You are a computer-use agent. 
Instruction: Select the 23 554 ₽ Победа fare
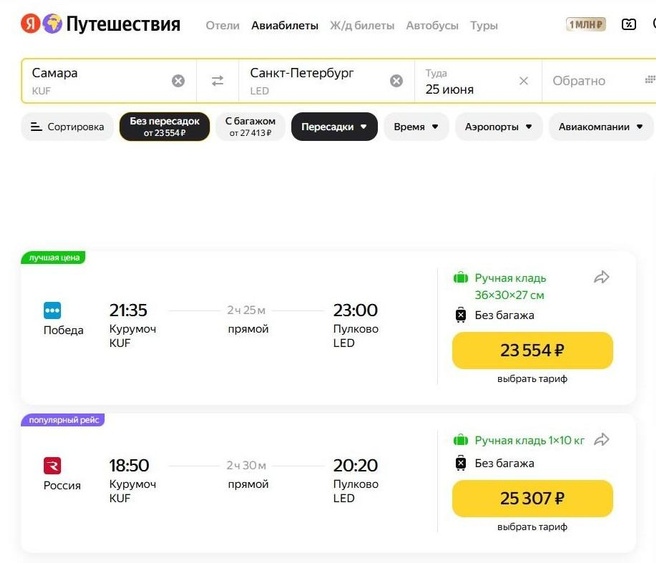click(x=532, y=351)
